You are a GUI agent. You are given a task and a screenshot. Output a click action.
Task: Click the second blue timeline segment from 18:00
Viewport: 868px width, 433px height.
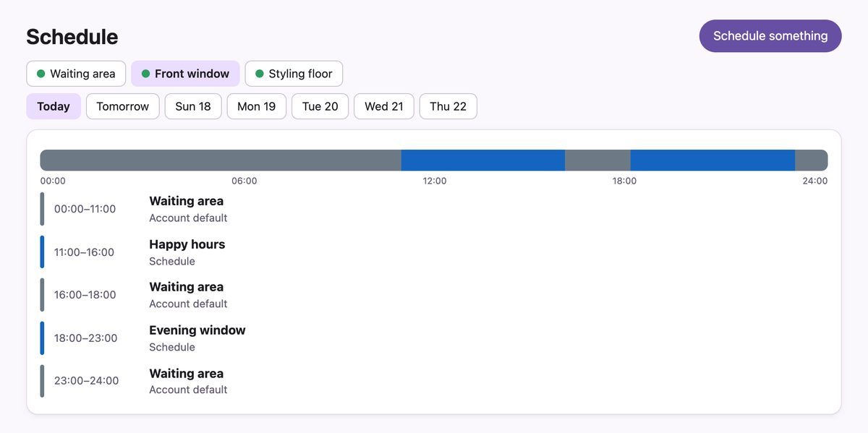(712, 160)
